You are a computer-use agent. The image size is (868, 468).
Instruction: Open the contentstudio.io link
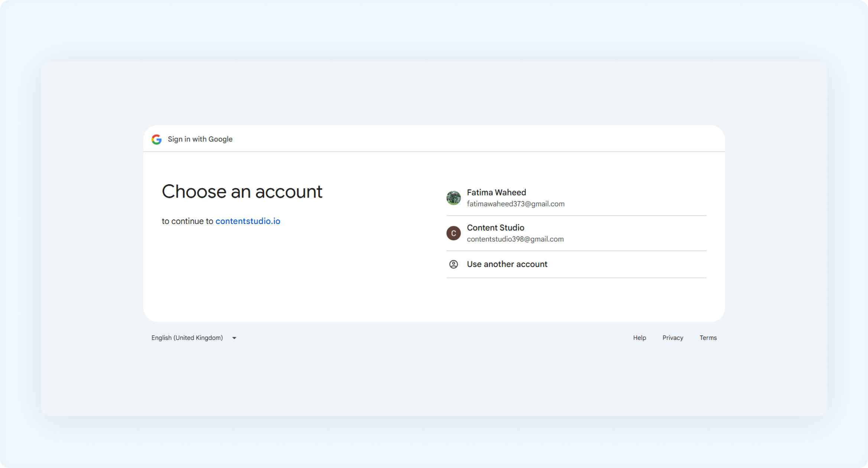click(x=248, y=221)
